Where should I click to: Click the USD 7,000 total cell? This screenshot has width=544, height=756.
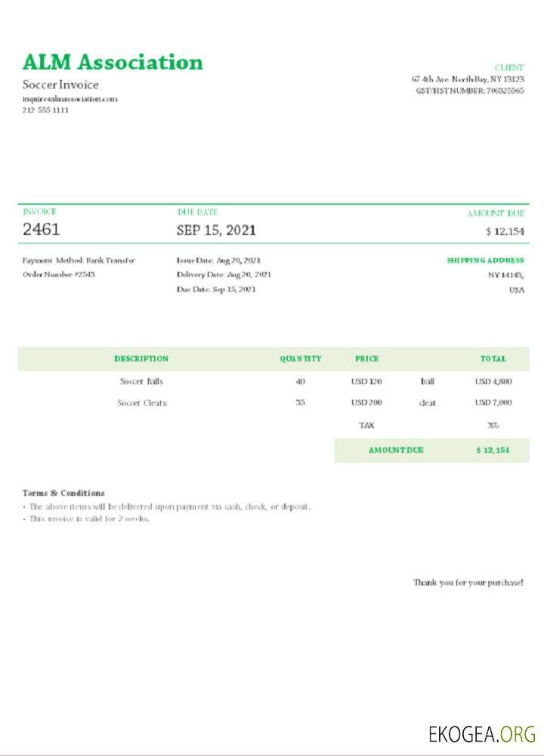point(493,403)
